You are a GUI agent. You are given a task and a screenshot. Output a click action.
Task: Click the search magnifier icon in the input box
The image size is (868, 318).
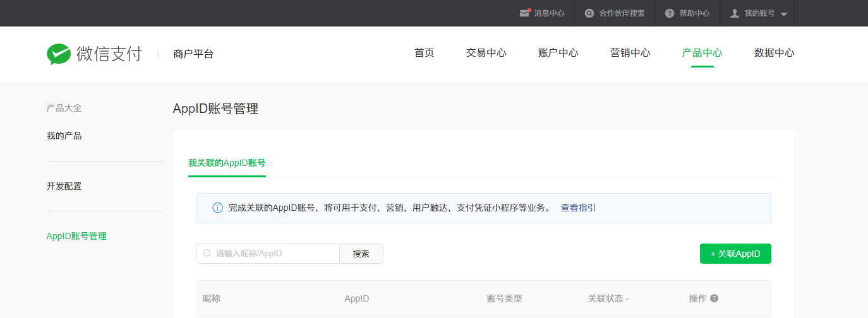207,254
